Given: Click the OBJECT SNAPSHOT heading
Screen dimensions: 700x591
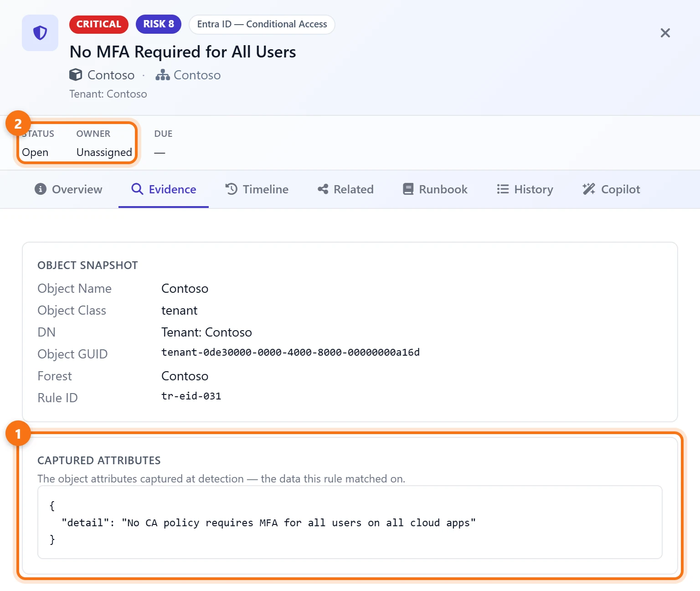Looking at the screenshot, I should point(87,265).
